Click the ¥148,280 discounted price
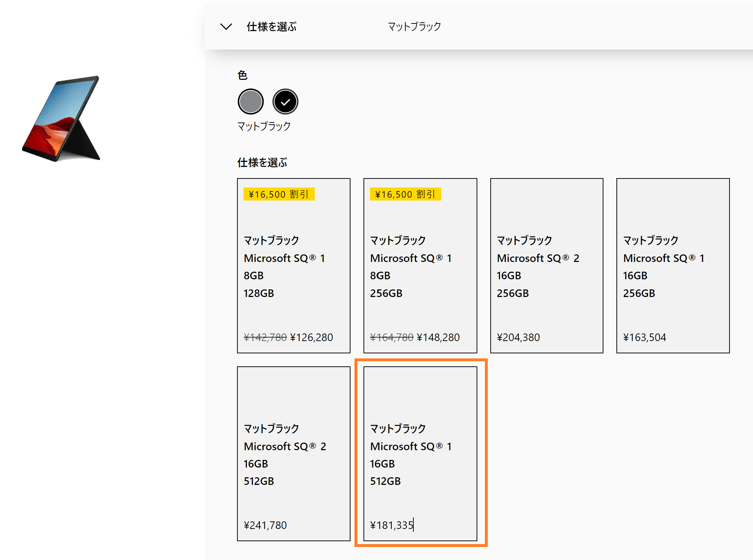Image resolution: width=753 pixels, height=560 pixels. pos(438,337)
